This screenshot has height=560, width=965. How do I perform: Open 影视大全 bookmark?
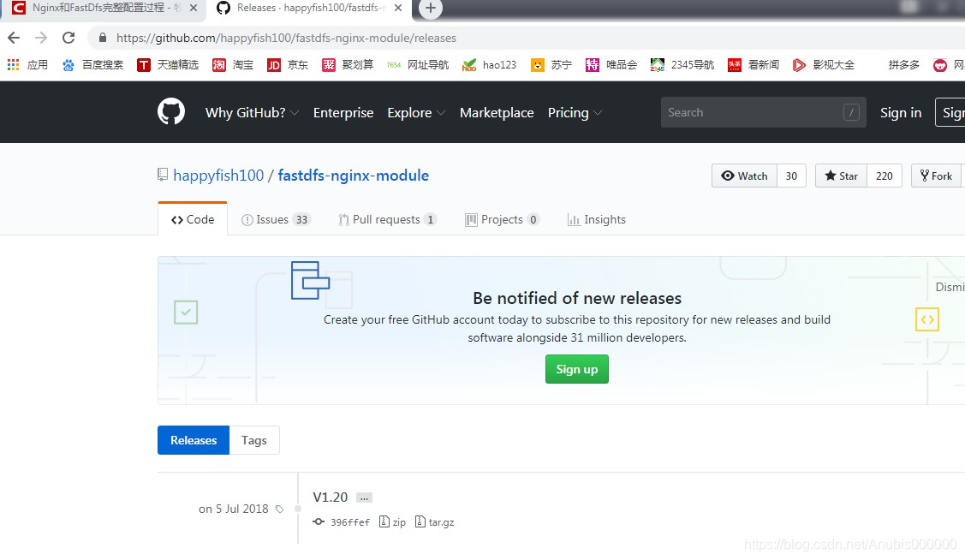click(x=824, y=64)
